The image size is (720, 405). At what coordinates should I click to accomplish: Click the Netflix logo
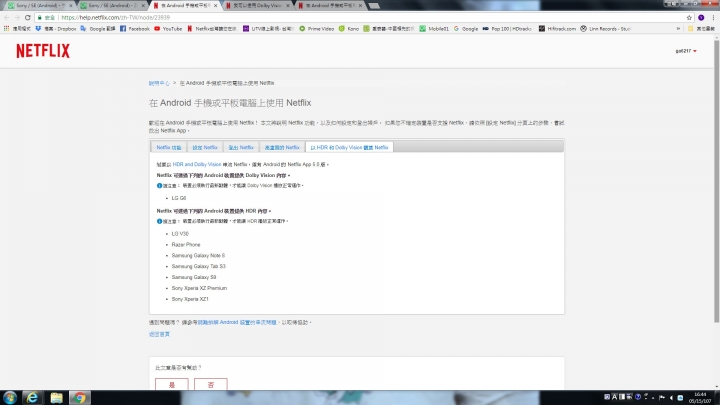pos(43,51)
